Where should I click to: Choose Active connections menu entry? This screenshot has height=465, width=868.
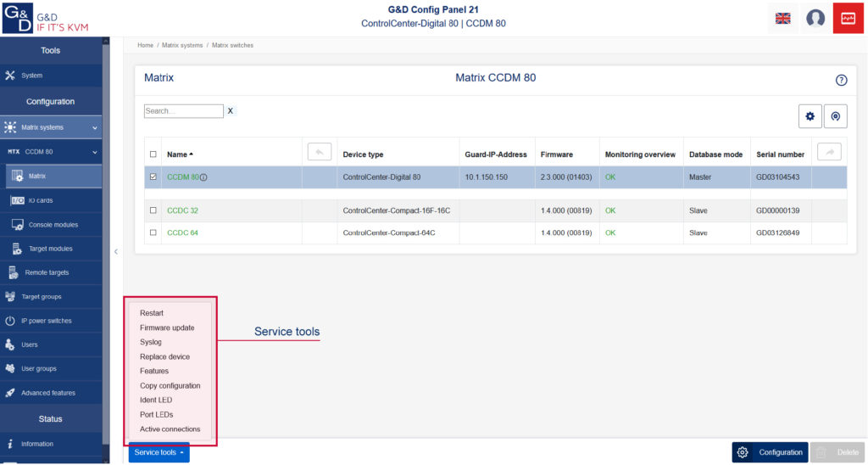coord(170,429)
